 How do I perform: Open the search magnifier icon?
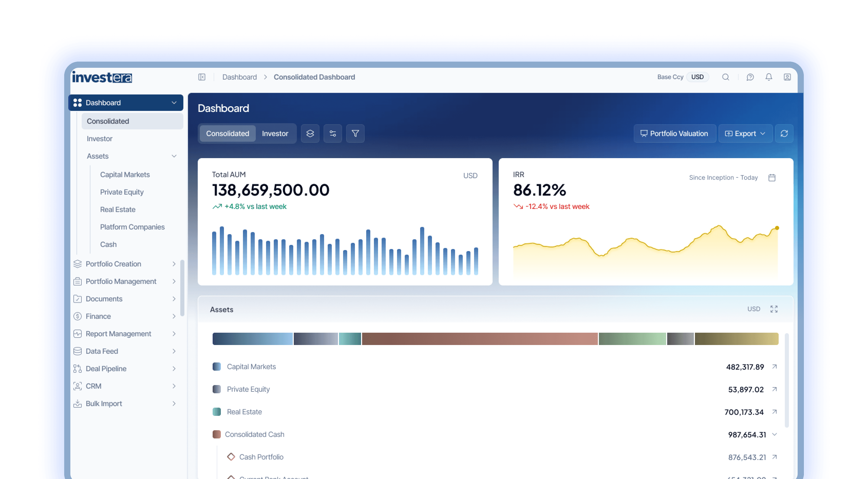(x=725, y=77)
